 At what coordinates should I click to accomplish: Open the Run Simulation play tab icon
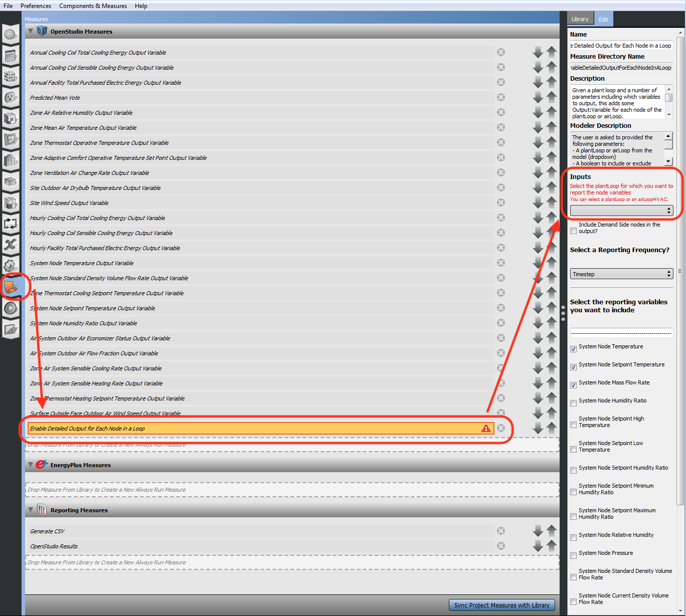tap(11, 308)
